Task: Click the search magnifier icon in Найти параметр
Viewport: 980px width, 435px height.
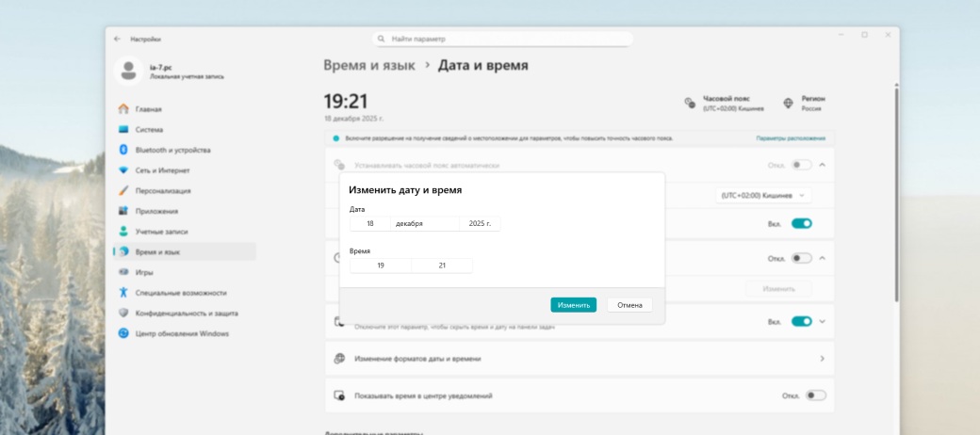Action: point(382,40)
